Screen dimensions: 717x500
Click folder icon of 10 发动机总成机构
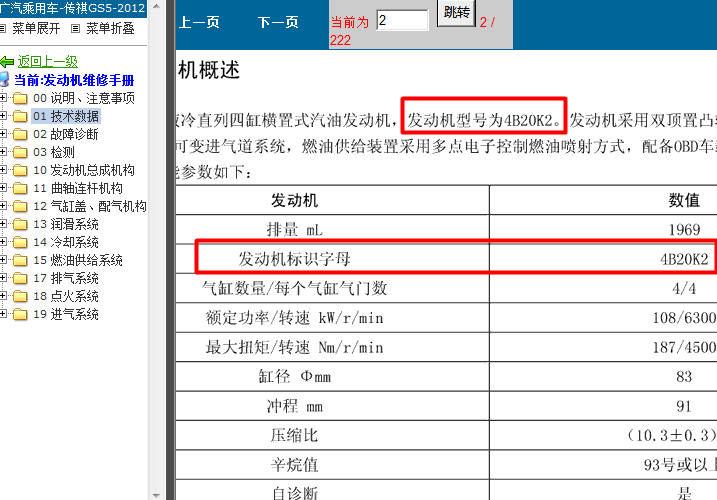click(20, 170)
